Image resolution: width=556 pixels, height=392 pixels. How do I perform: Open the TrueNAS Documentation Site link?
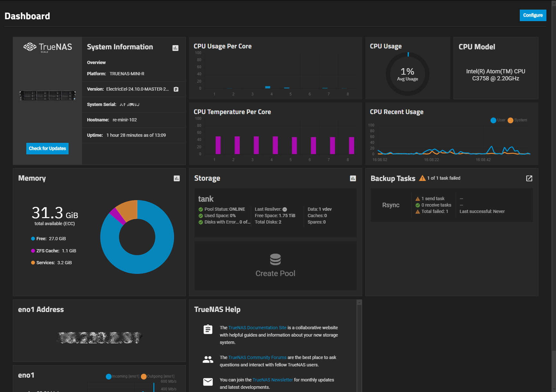tap(257, 328)
